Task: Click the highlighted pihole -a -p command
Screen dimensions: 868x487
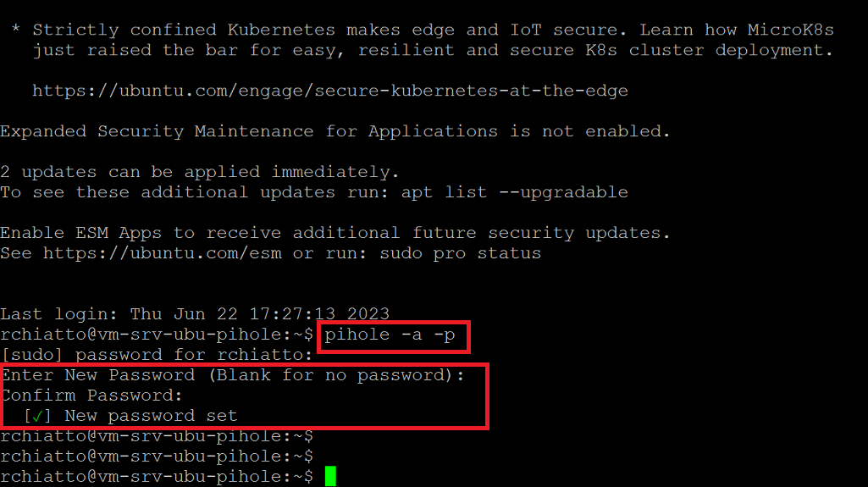Action: tap(390, 335)
